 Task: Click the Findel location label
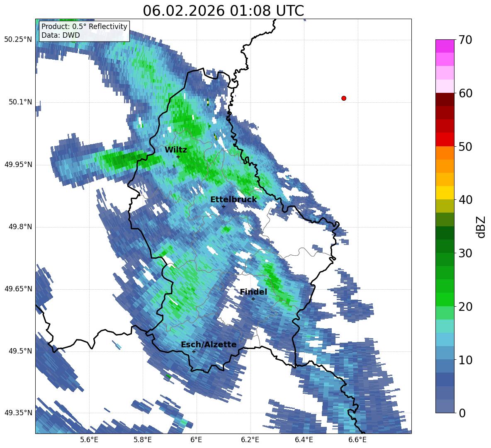253,292
